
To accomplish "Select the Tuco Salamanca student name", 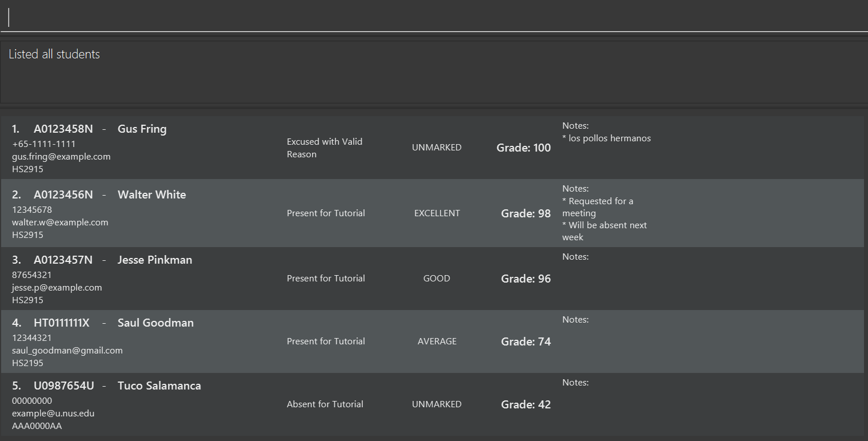I will (x=159, y=386).
